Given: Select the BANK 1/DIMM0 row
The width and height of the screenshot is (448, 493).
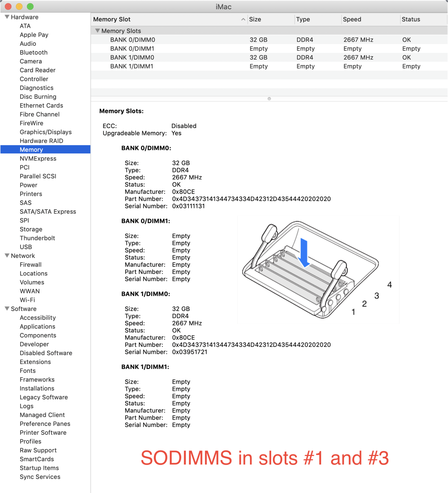Looking at the screenshot, I should point(269,57).
